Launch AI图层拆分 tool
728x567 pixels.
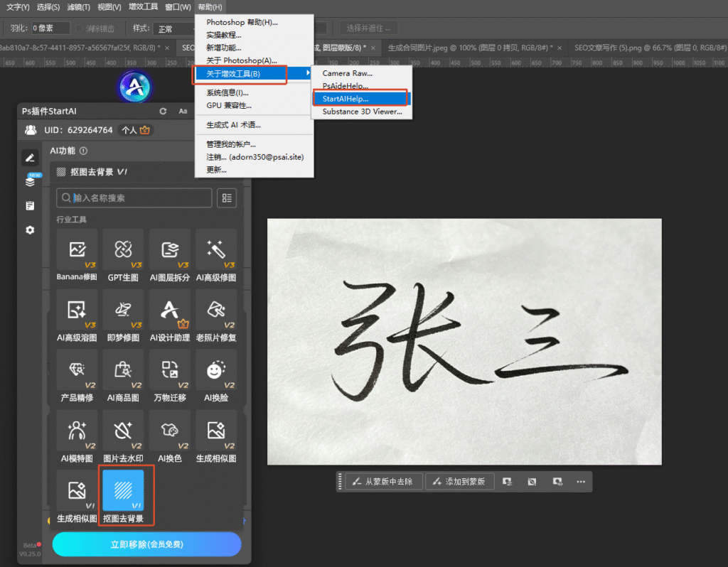point(170,256)
